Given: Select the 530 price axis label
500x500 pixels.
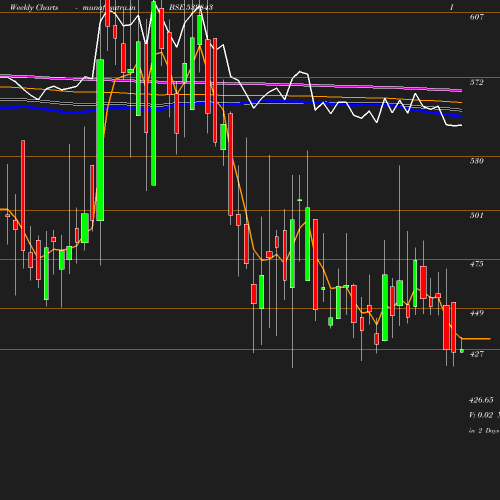Looking at the screenshot, I should [476, 161].
